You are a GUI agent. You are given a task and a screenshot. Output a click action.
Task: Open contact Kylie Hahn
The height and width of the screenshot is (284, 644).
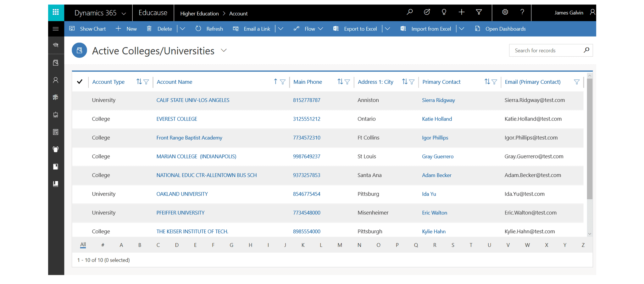pyautogui.click(x=434, y=231)
